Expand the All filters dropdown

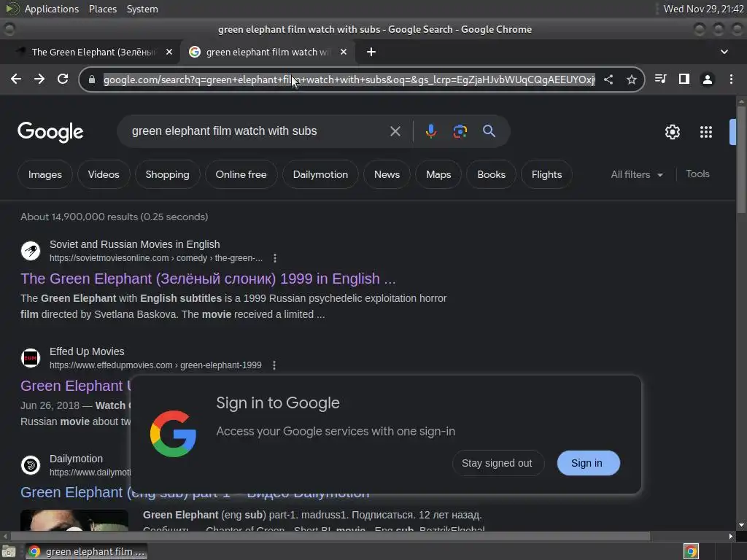(636, 175)
